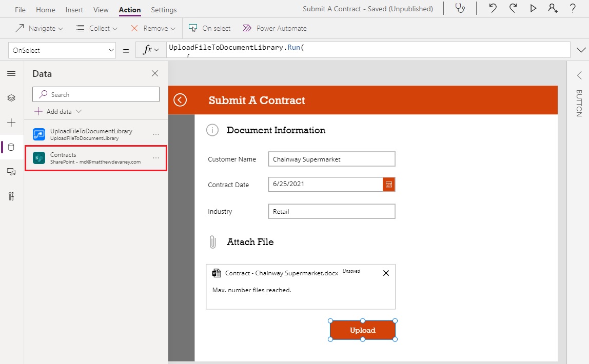Preview the app with the Play icon
The image size is (589, 364).
[533, 8]
